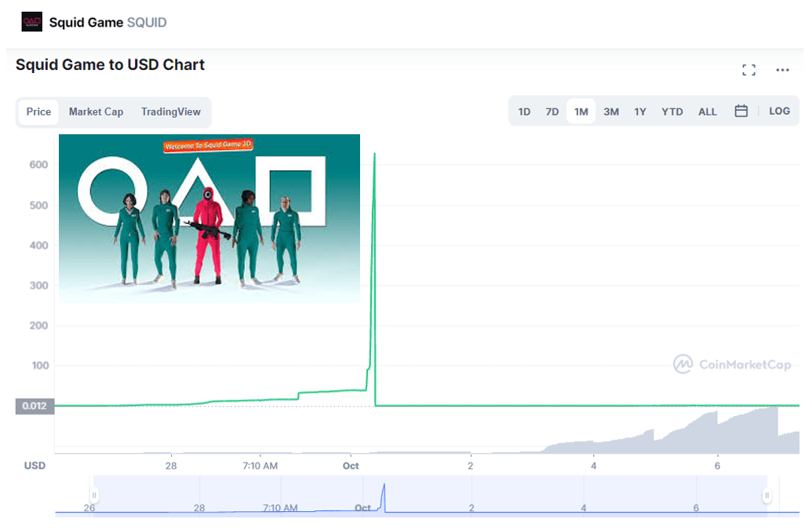
Task: Toggle LOG scale on the chart
Action: [x=779, y=111]
